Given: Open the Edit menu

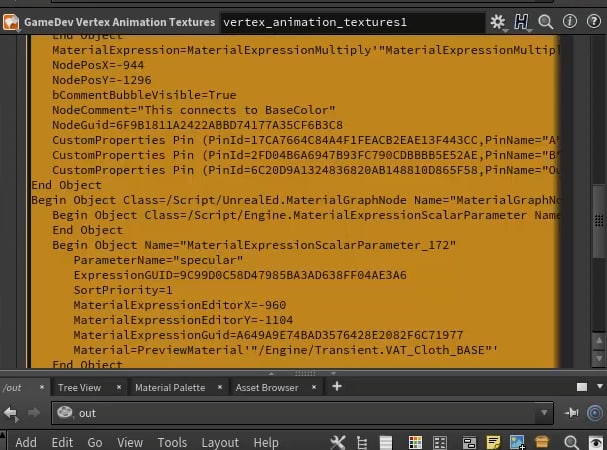Looking at the screenshot, I should (62, 442).
